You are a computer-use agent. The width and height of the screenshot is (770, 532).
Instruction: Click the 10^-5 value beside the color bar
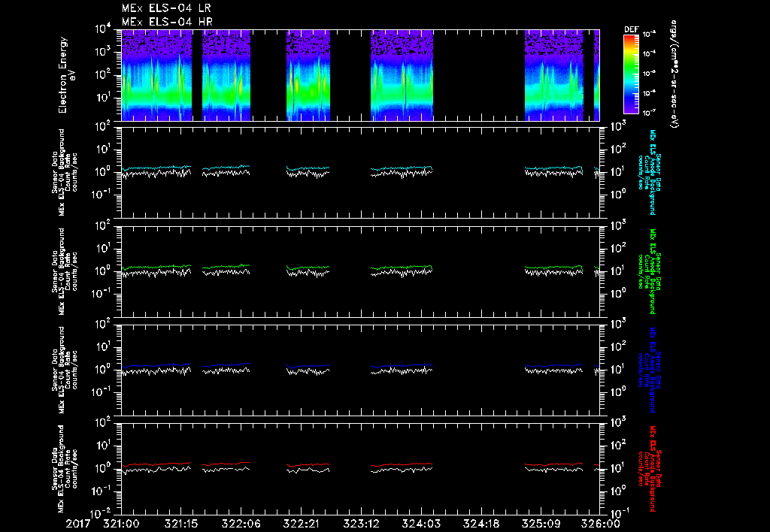point(649,73)
